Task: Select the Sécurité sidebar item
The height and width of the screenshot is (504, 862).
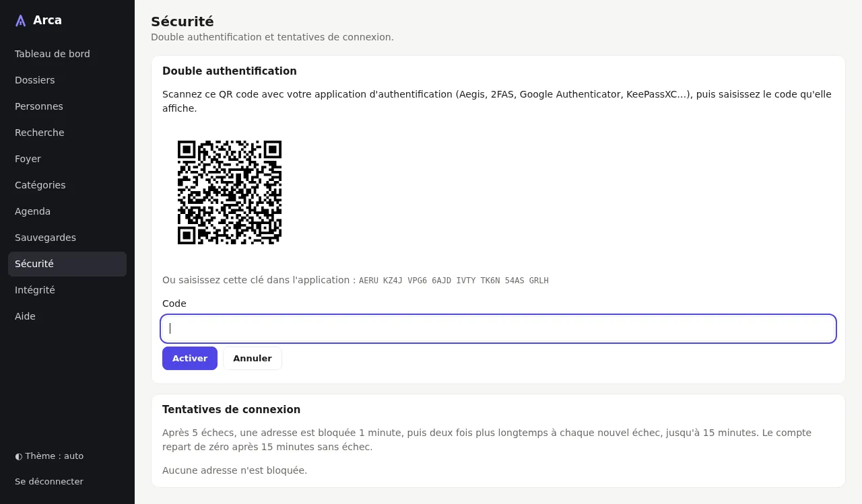Action: [67, 264]
